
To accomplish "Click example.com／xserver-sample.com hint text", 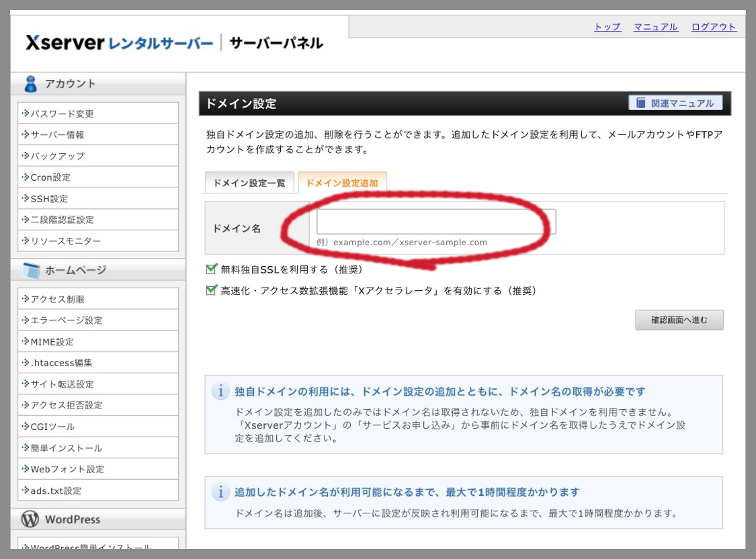I will pos(411,243).
